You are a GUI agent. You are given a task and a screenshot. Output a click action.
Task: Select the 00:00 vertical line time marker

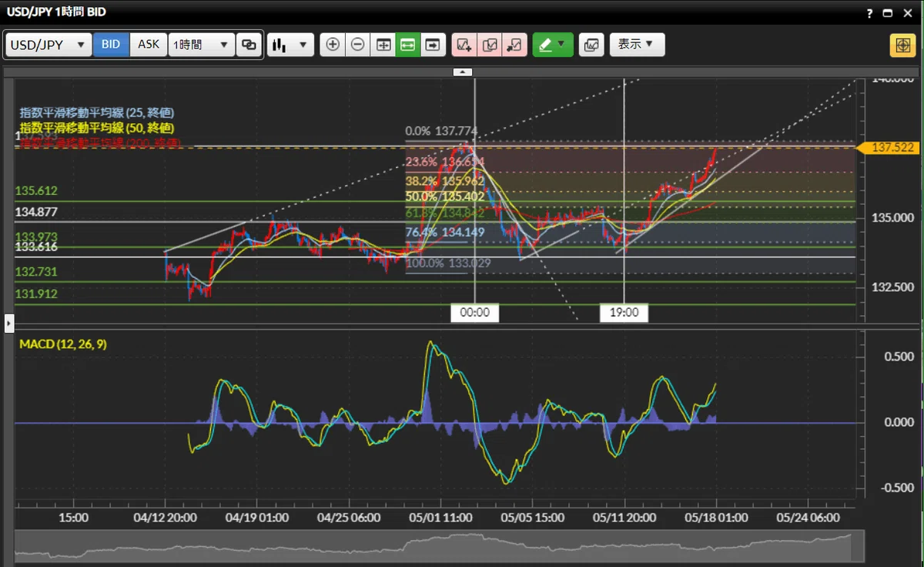pos(475,313)
